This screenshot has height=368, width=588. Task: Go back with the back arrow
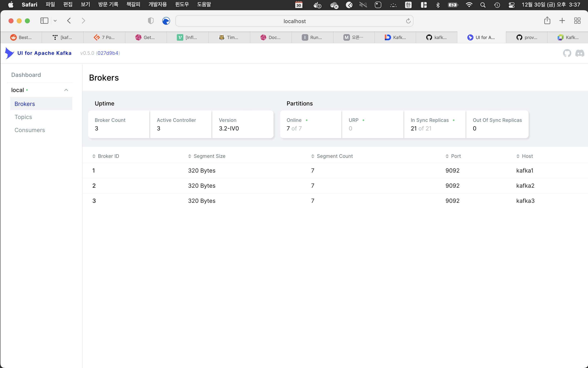69,21
